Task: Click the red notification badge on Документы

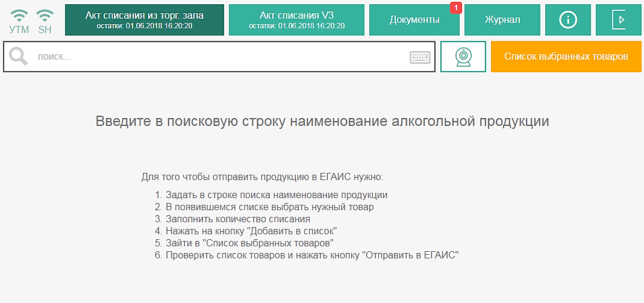Action: 455,8
